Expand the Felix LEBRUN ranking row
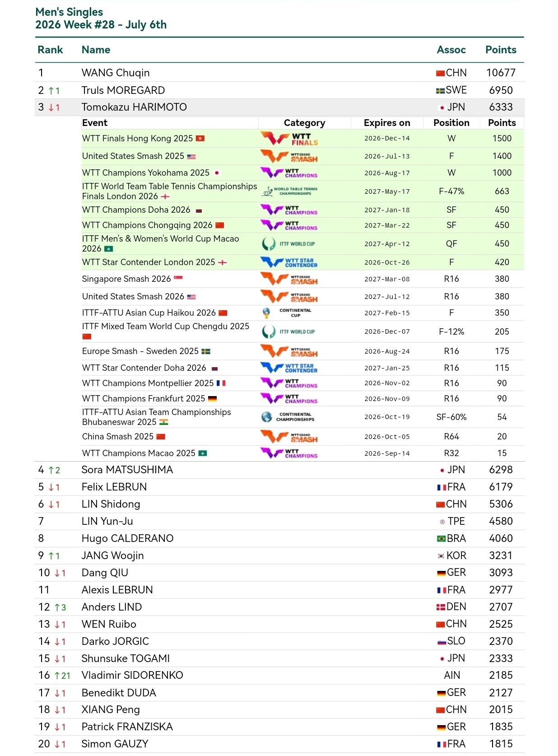 [279, 487]
